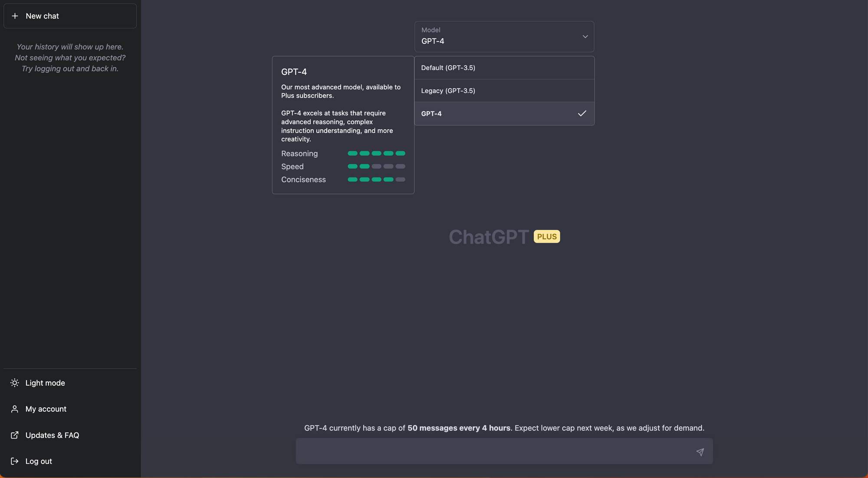Screen dimensions: 868x478
Task: Toggle Light mode in the sidebar
Action: (45, 383)
